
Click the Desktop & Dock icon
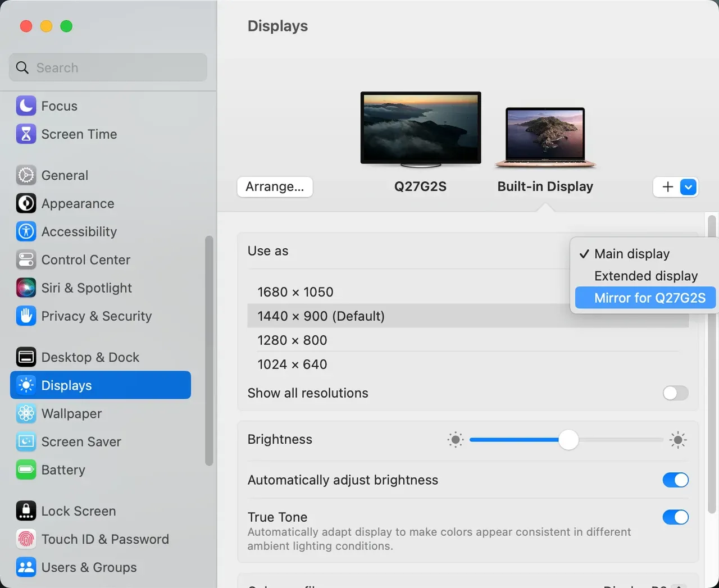coord(26,357)
